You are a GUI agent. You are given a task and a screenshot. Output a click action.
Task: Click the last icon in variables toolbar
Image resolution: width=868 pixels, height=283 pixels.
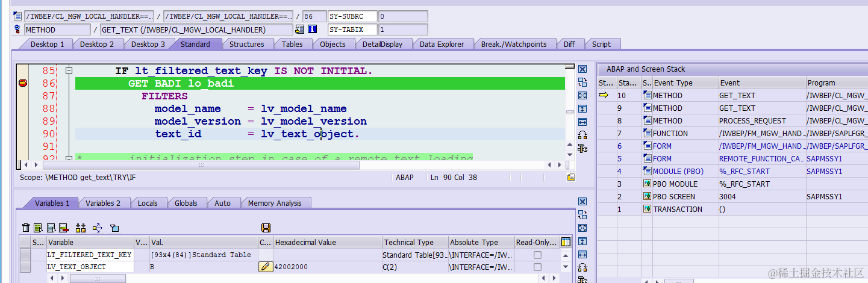(114, 228)
